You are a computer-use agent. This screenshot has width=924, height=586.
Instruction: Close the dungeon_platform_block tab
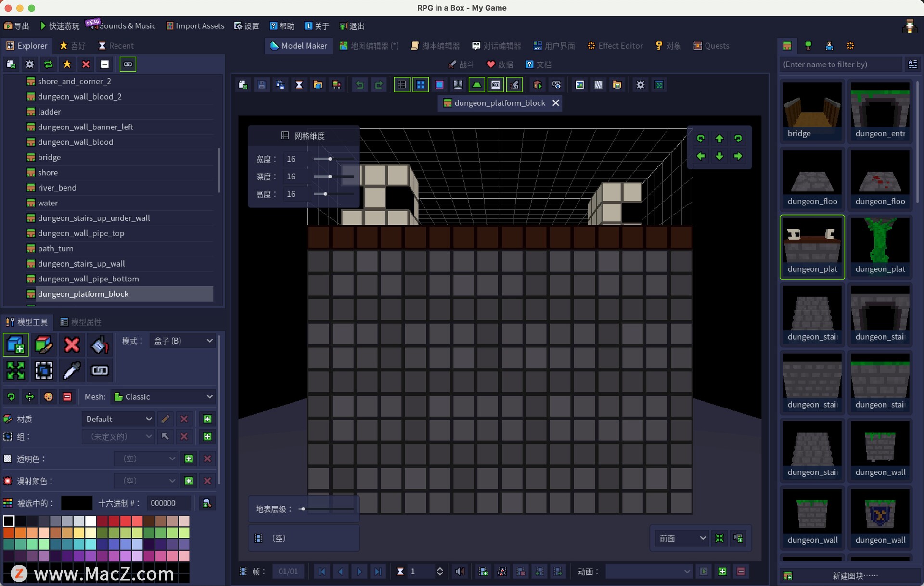(555, 103)
